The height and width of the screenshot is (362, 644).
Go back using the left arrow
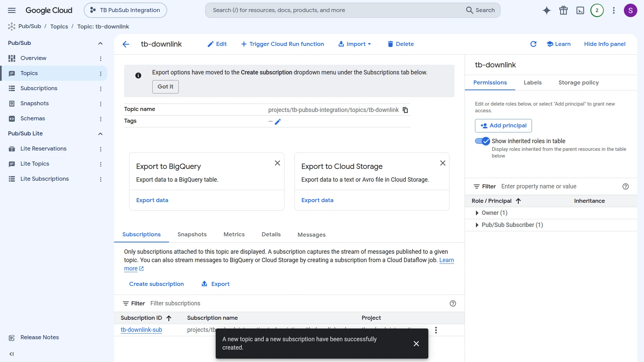click(x=126, y=44)
